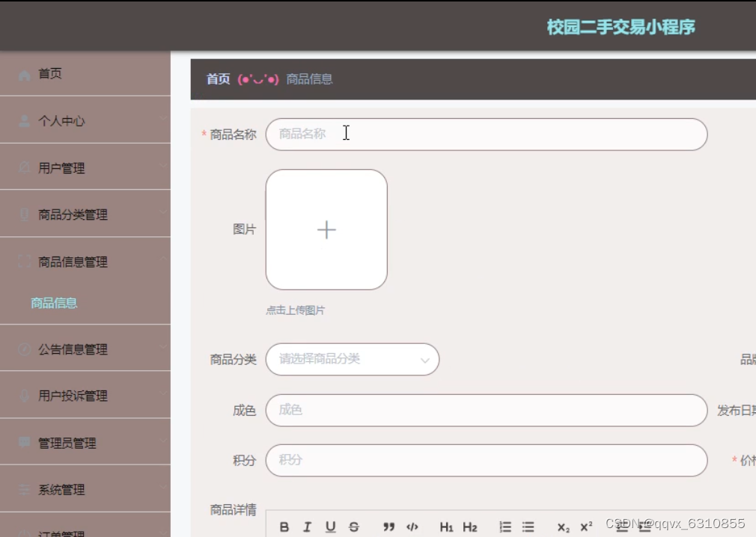Click the 点击上传图片 hint text
Screen dimensions: 756x537
[296, 310]
